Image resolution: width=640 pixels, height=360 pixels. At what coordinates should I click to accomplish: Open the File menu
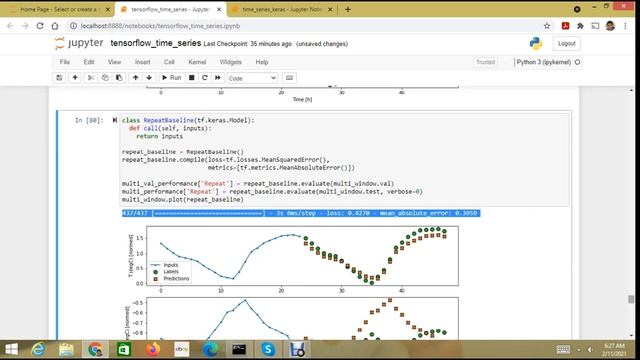tap(64, 62)
